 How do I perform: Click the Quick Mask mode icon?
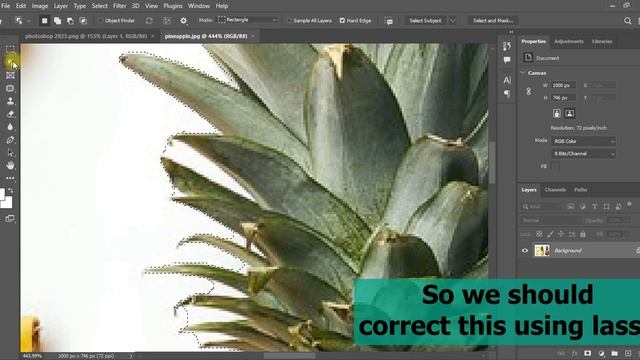[10, 219]
